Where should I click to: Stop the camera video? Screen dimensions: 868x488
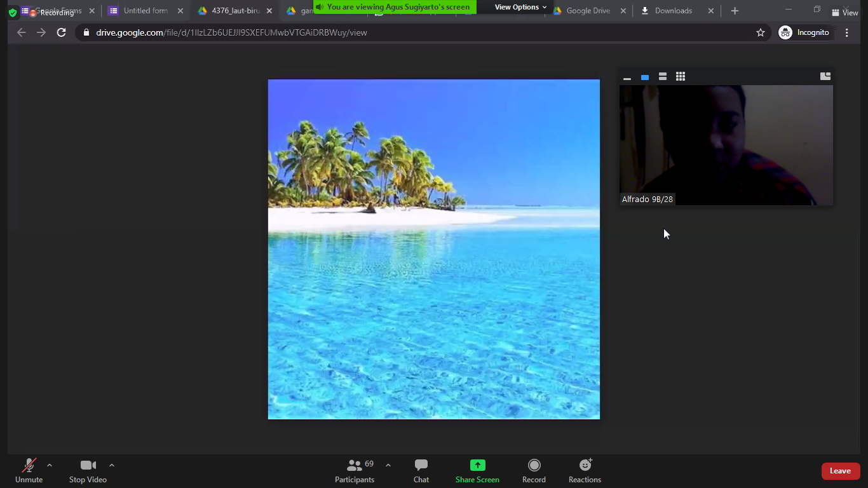(88, 471)
